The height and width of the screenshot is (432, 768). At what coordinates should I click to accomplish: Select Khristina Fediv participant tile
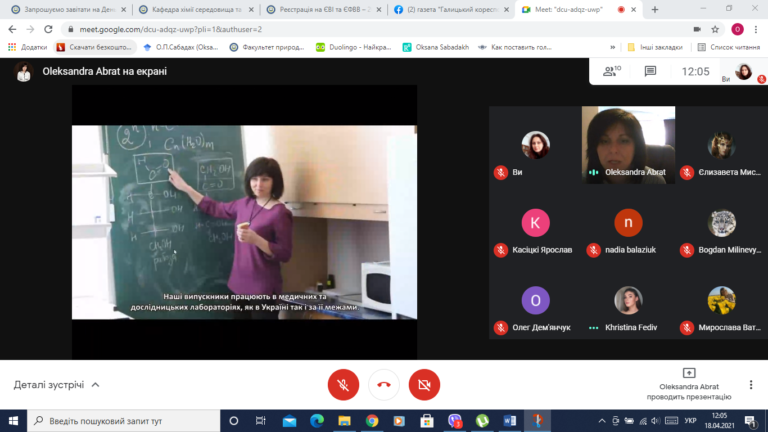tap(628, 308)
